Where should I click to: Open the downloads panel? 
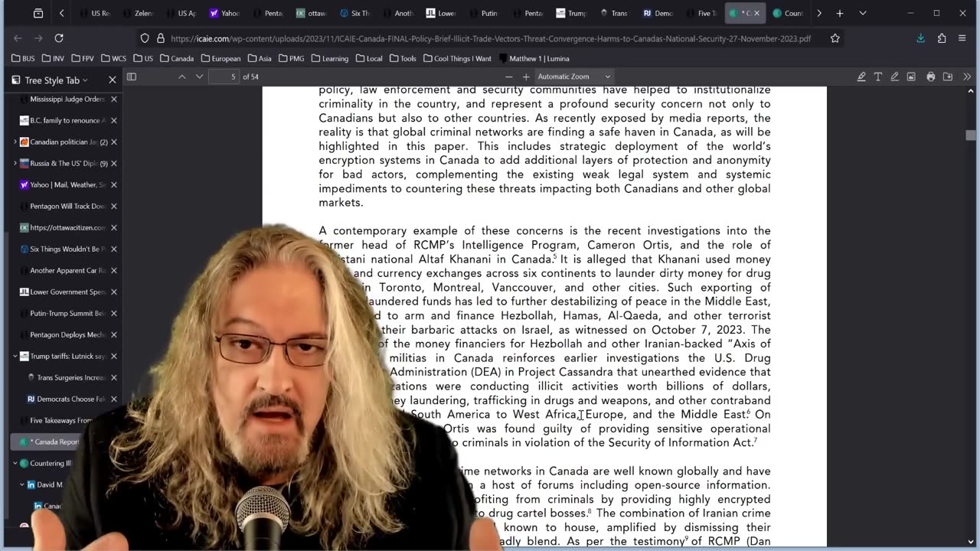click(921, 38)
